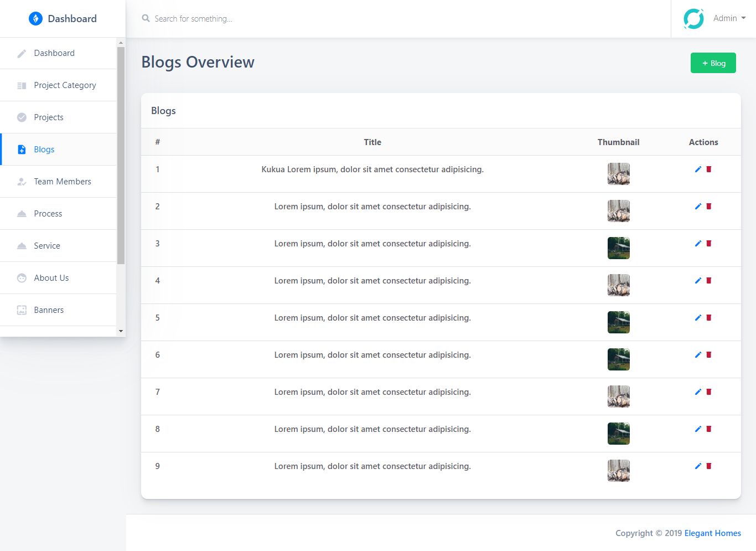This screenshot has height=551, width=756.
Task: Click the edit pencil icon for blog 1
Action: click(698, 169)
